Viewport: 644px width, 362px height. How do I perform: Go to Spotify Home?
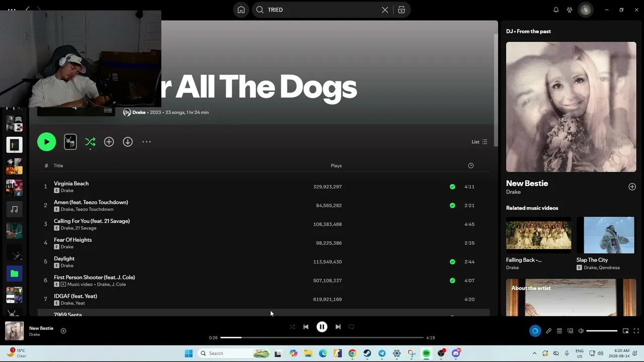click(241, 10)
